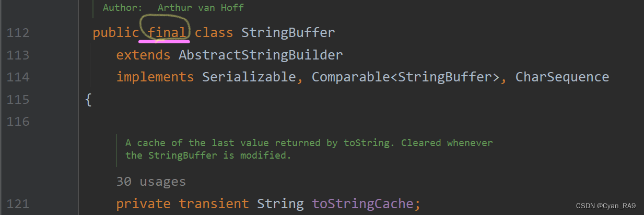The width and height of the screenshot is (644, 215).
Task: Show the 30 usages inlay hint
Action: (x=151, y=182)
